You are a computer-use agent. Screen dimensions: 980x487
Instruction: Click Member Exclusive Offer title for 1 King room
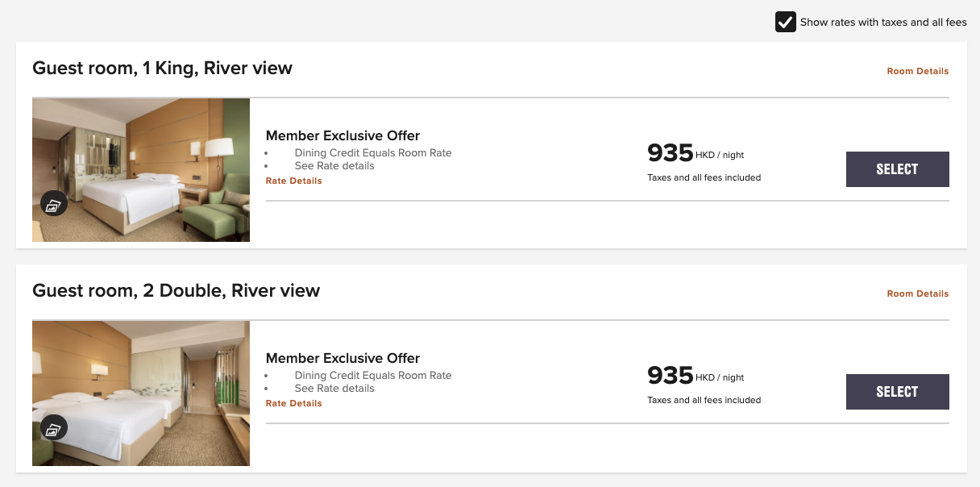(x=343, y=135)
